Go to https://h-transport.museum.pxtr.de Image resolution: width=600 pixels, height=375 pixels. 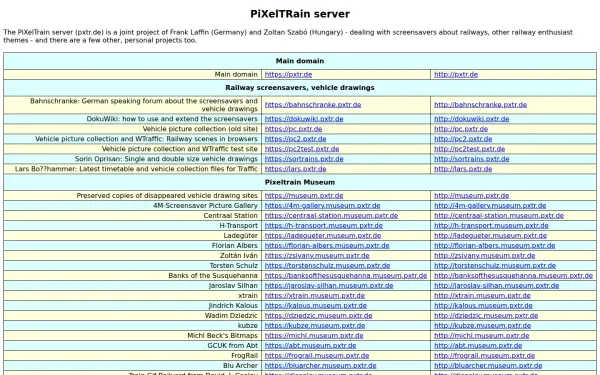324,226
